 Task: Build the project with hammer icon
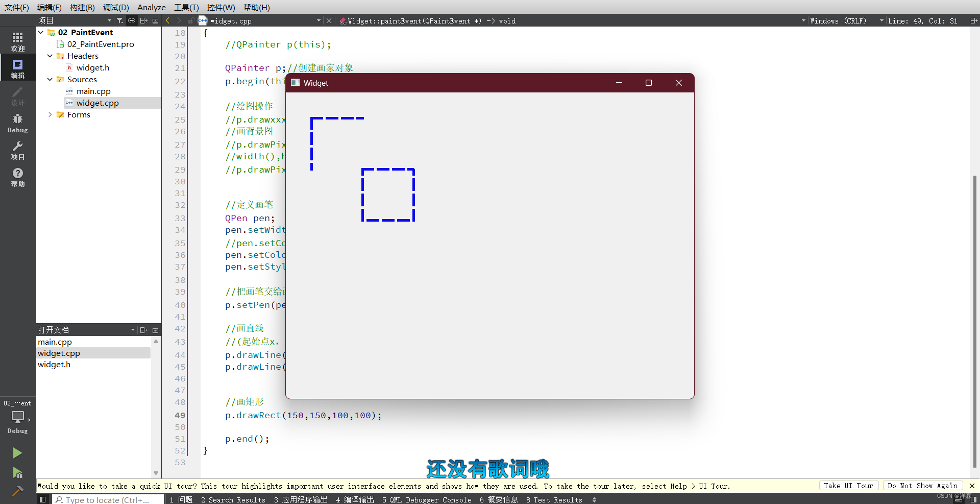17,491
